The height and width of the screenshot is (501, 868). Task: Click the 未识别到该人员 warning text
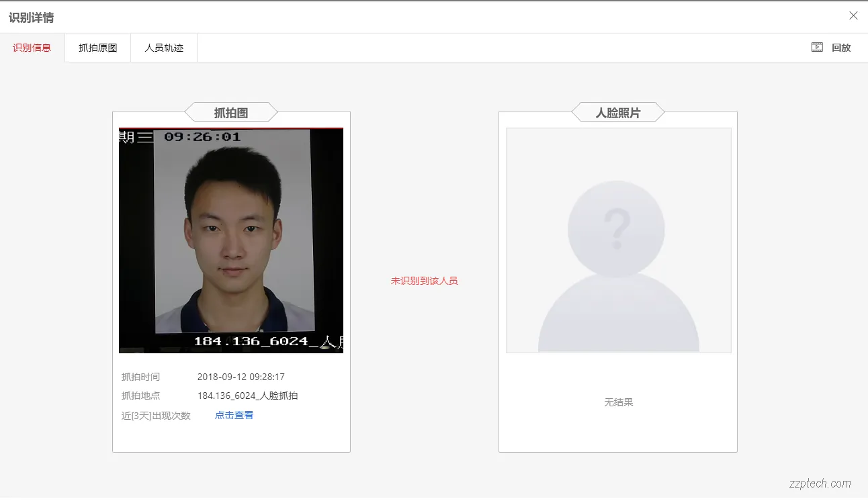424,281
